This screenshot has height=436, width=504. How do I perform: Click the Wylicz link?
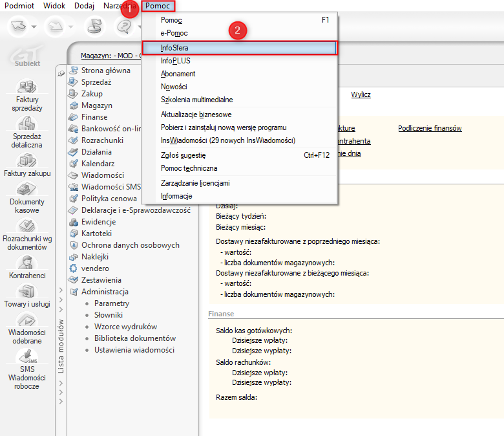(x=361, y=94)
